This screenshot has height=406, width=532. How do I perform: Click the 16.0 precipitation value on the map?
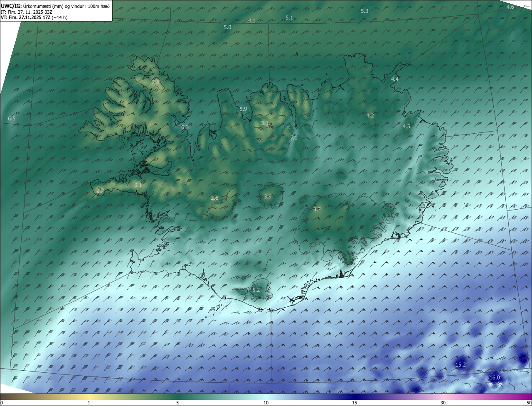point(495,378)
